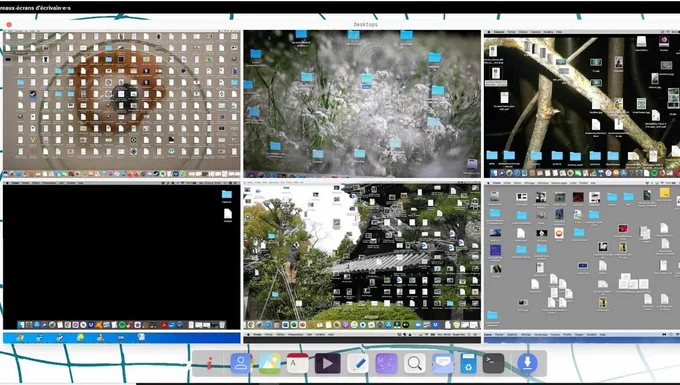Launch the Terminal from the dock
680x385 pixels.
pos(494,363)
